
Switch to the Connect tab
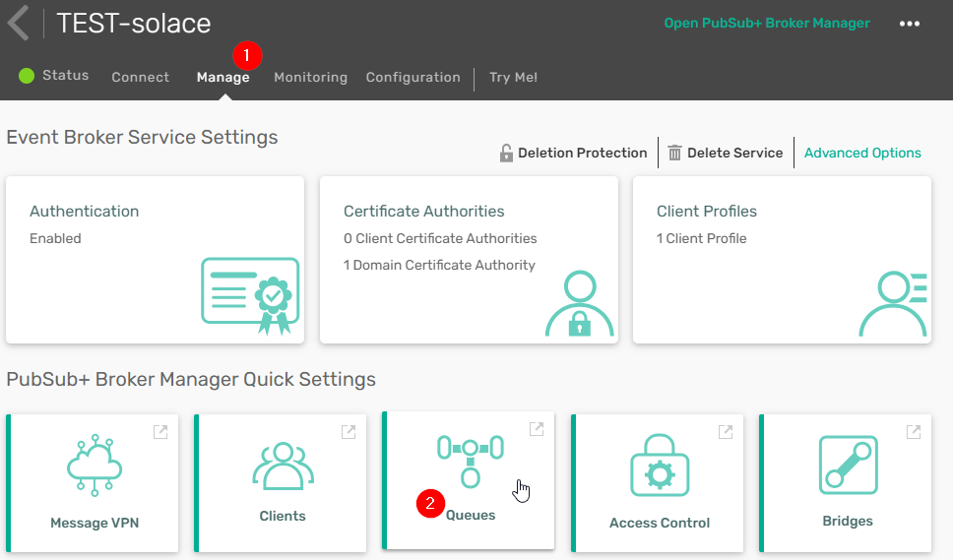(140, 77)
